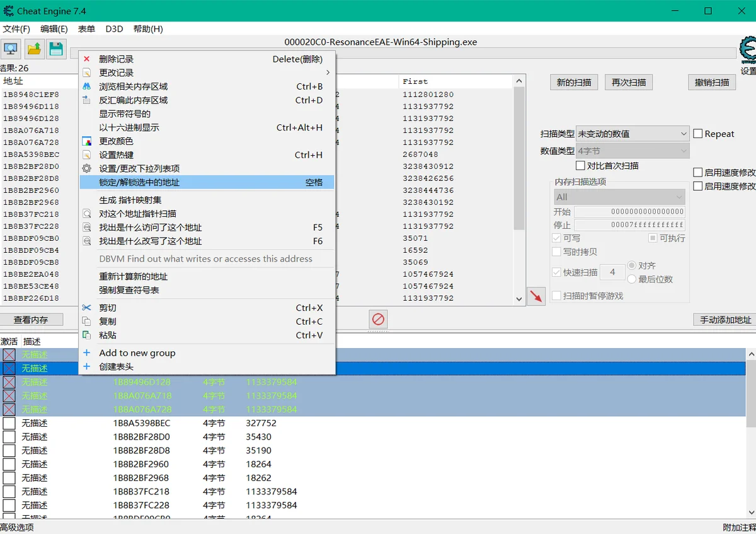Click the results list scrollbar down arrow
756x534 pixels.
click(x=519, y=299)
